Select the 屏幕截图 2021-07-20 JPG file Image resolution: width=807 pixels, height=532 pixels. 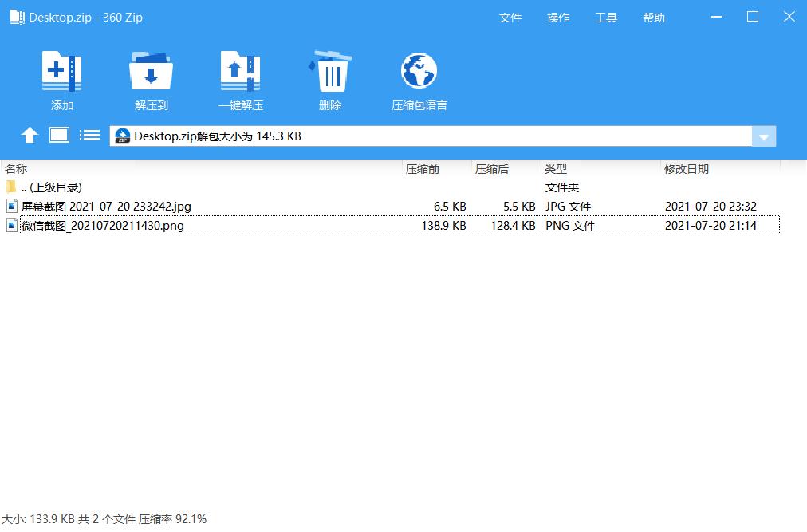click(x=96, y=206)
